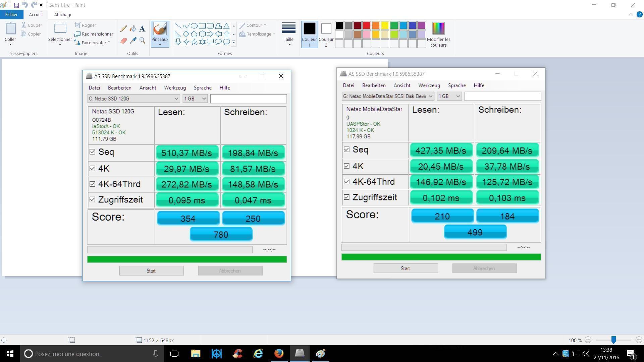Pick the red color swatch in palette
644x362 pixels.
coord(366,25)
